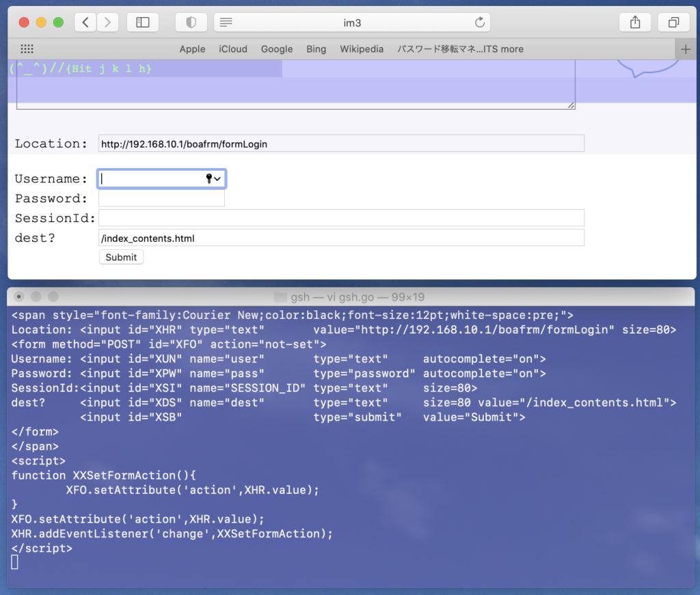
Task: Toggle the Safari sidebar button
Action: [143, 23]
